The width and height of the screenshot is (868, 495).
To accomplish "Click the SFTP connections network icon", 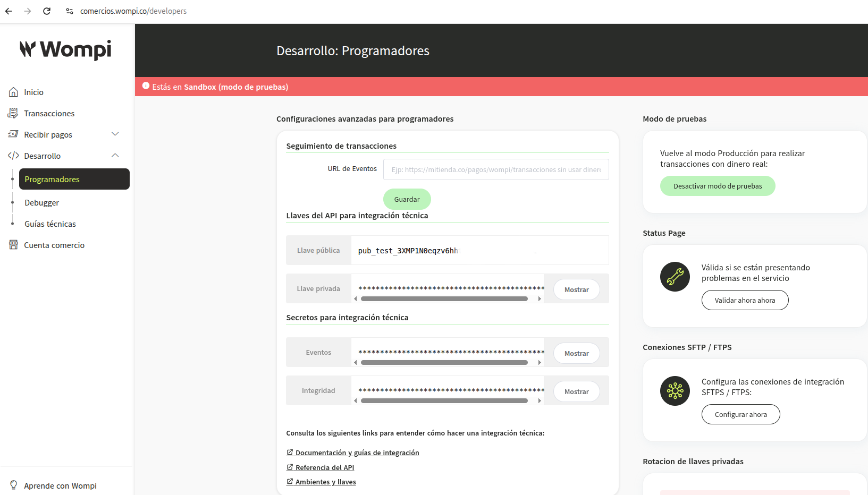I will point(675,391).
